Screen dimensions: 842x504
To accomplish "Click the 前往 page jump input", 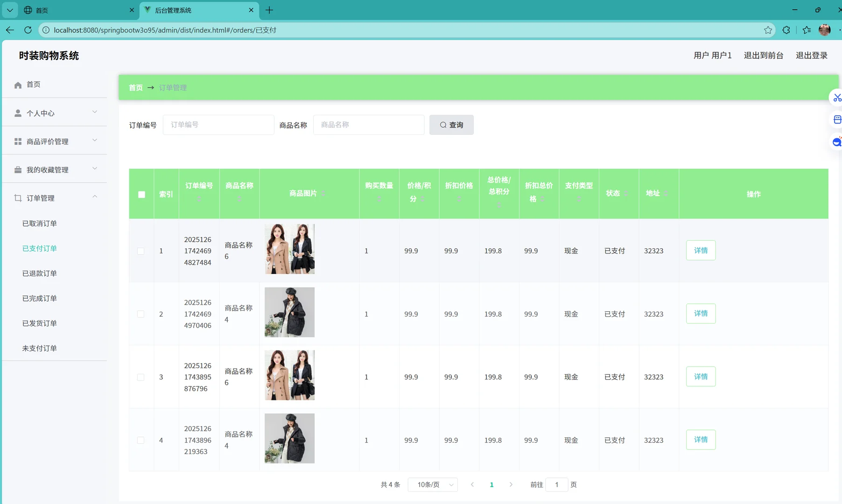I will [x=556, y=484].
